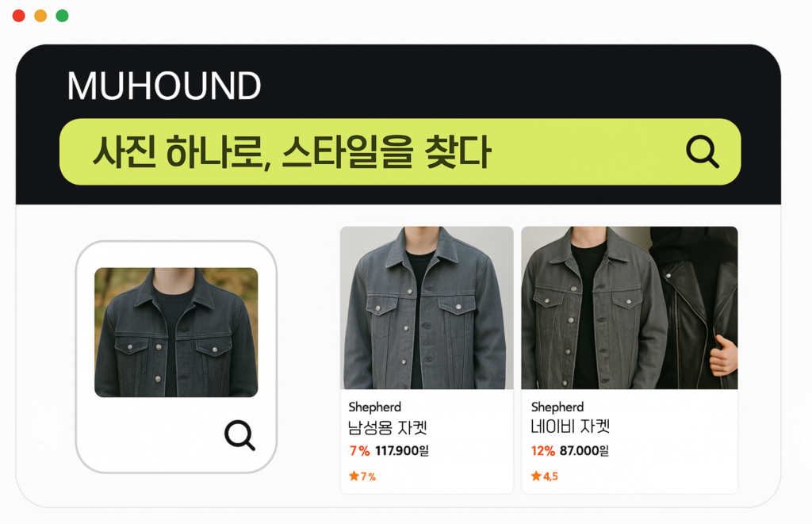Viewport: 812px width, 524px height.
Task: Click the 12% discount label
Action: click(542, 451)
